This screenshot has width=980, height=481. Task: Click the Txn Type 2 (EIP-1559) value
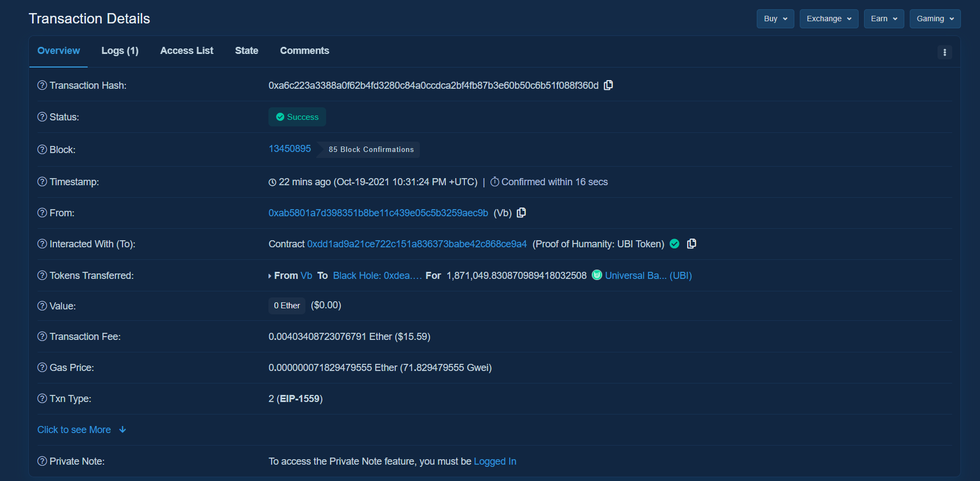(296, 399)
